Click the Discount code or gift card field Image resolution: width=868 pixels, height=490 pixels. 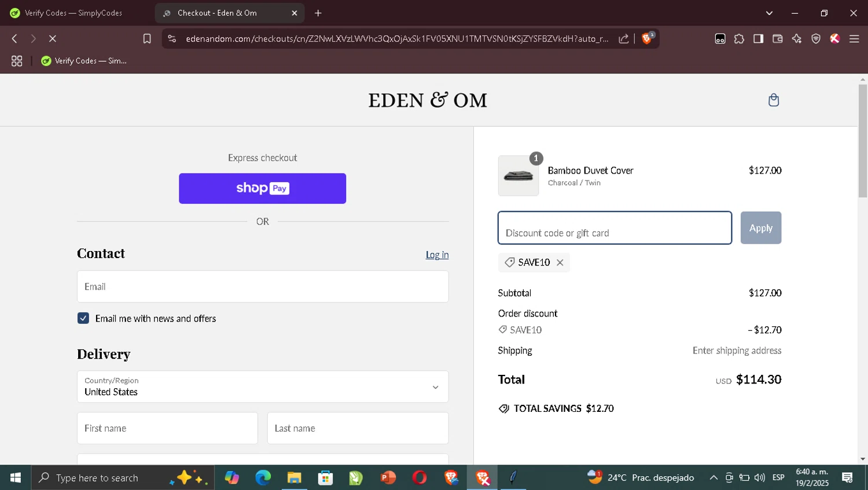[x=615, y=228]
